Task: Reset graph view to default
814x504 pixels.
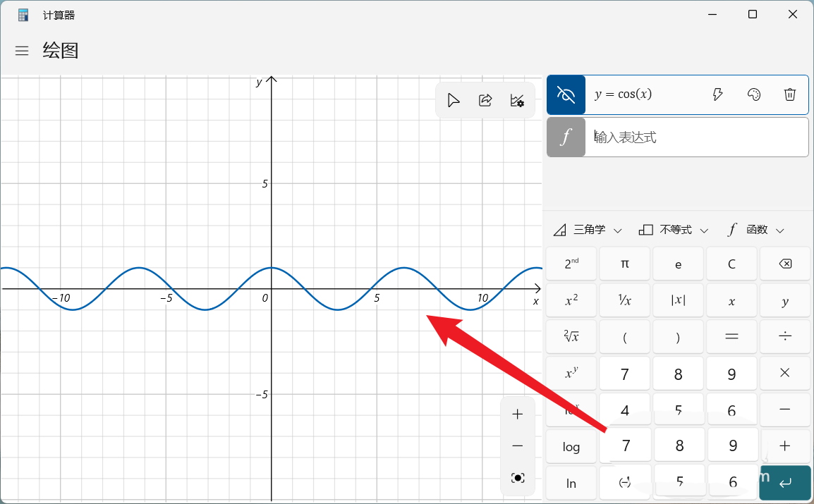Action: pos(518,478)
